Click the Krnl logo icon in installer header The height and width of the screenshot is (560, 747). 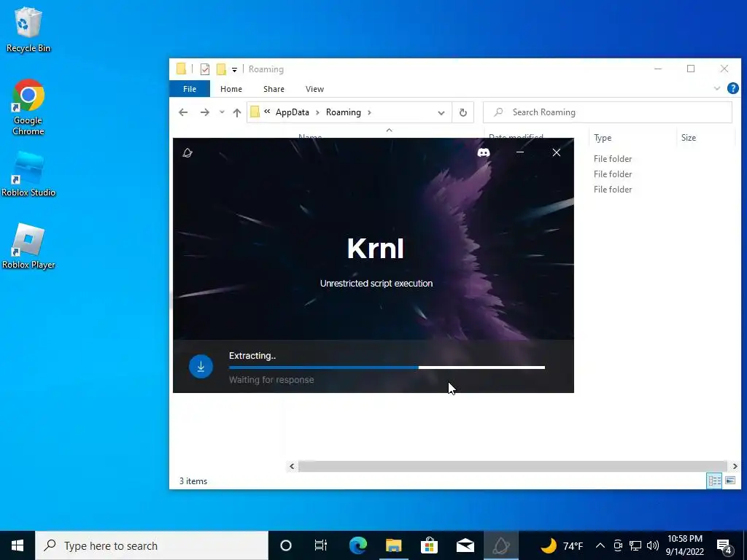187,153
